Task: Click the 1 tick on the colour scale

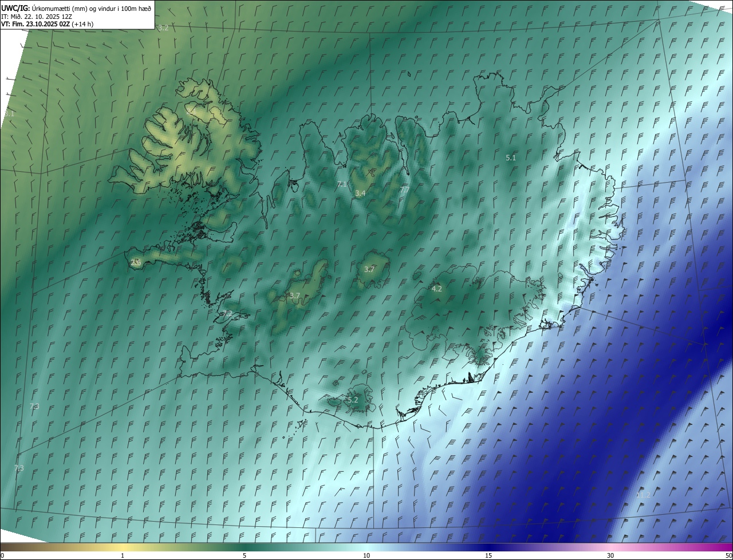Action: pyautogui.click(x=123, y=555)
